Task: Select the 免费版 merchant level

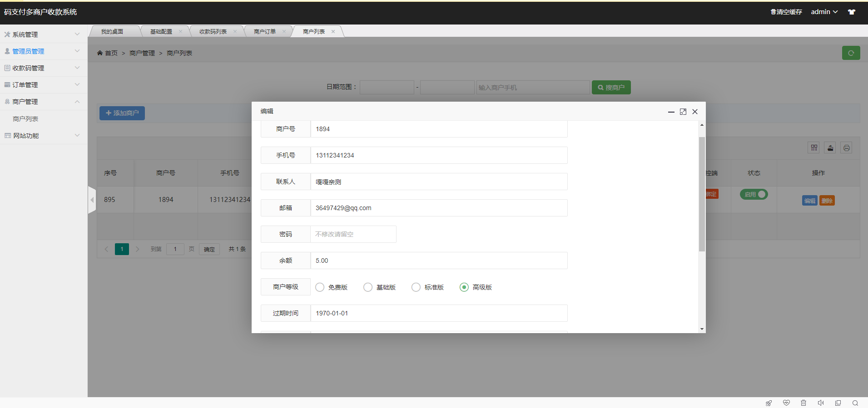Action: (x=320, y=287)
